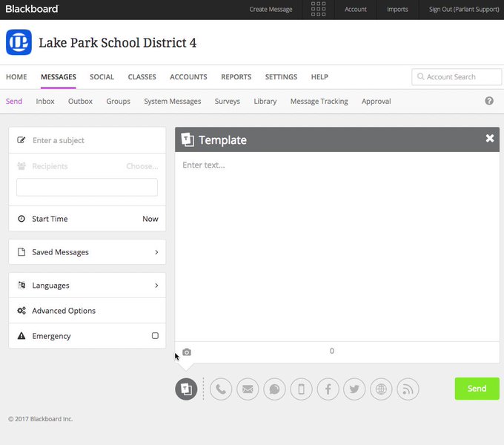This screenshot has height=445, width=504.
Task: Open System Messages sub-tab
Action: pos(173,102)
